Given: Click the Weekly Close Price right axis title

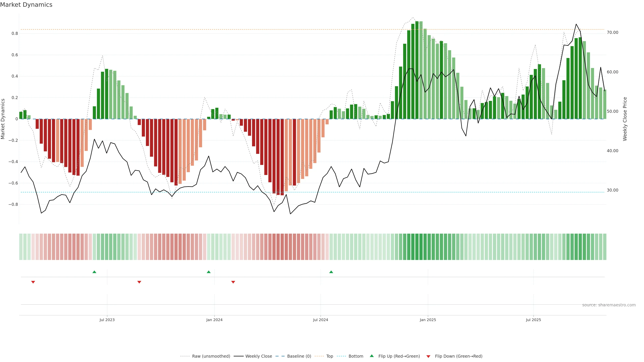Looking at the screenshot, I should 625,119.
